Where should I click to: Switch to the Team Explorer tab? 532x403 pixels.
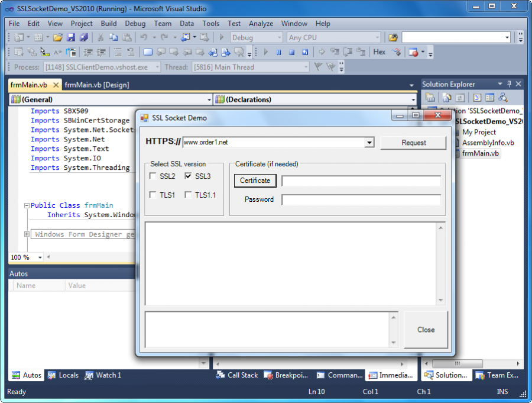click(x=497, y=375)
